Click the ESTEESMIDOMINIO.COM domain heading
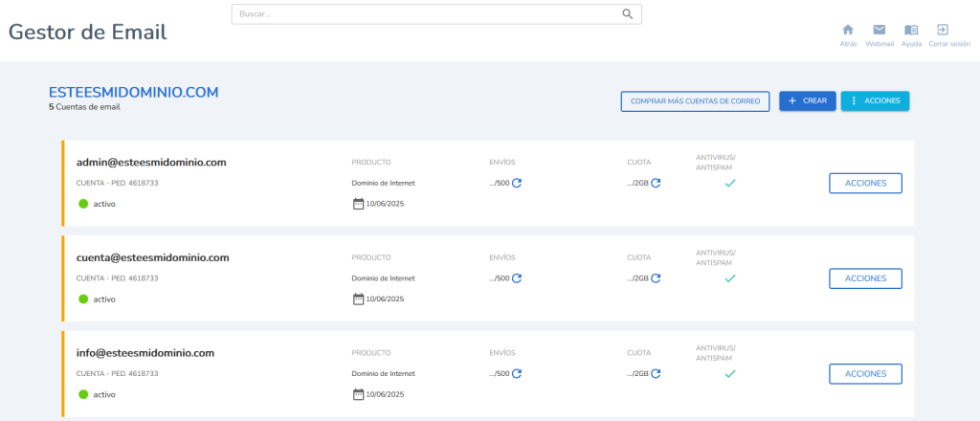This screenshot has width=980, height=421. coord(134,93)
